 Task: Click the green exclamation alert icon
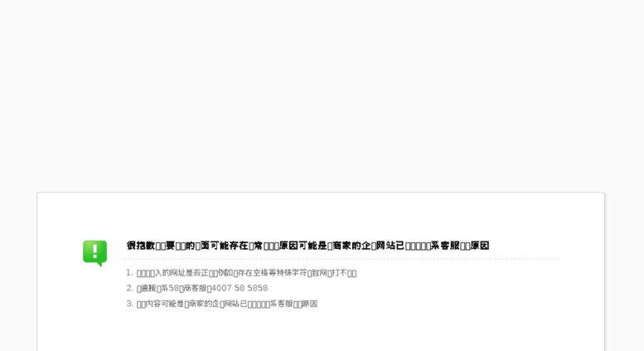point(94,253)
